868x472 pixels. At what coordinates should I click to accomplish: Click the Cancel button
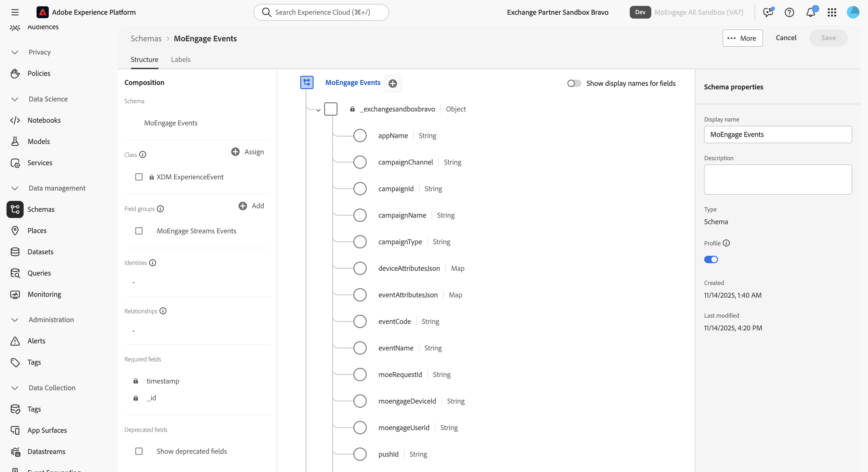coord(786,38)
